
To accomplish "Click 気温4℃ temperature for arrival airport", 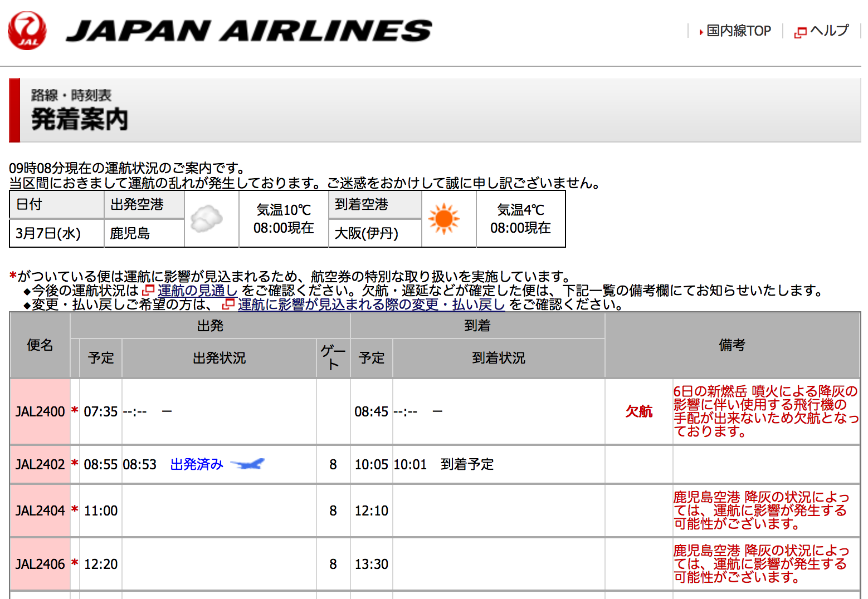I will tap(521, 210).
